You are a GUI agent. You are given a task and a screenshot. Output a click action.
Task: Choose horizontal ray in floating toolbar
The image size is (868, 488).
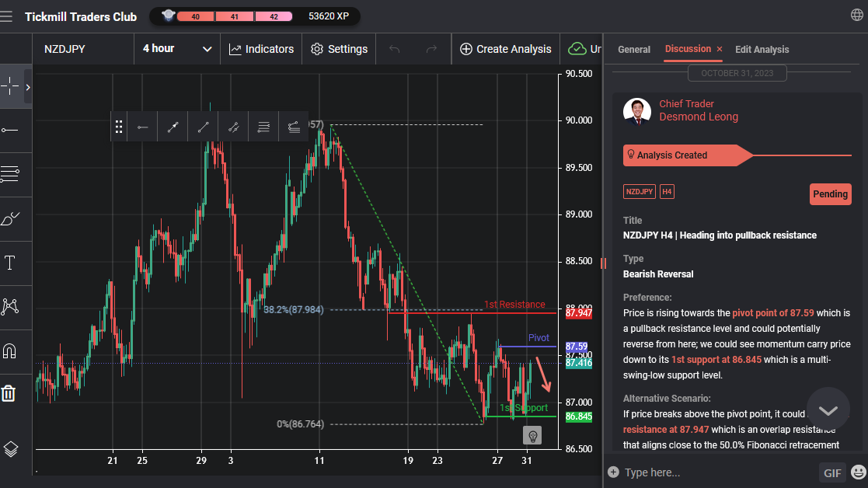(143, 127)
